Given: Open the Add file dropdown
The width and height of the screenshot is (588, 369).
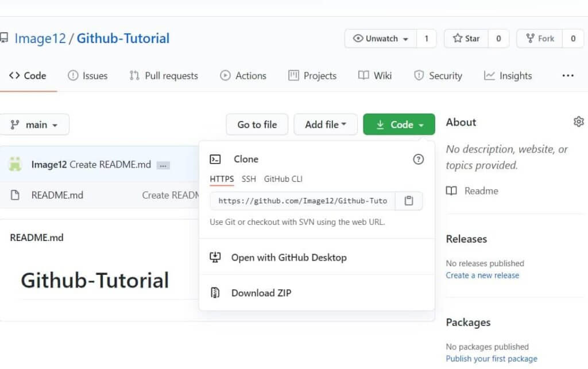Looking at the screenshot, I should point(326,125).
